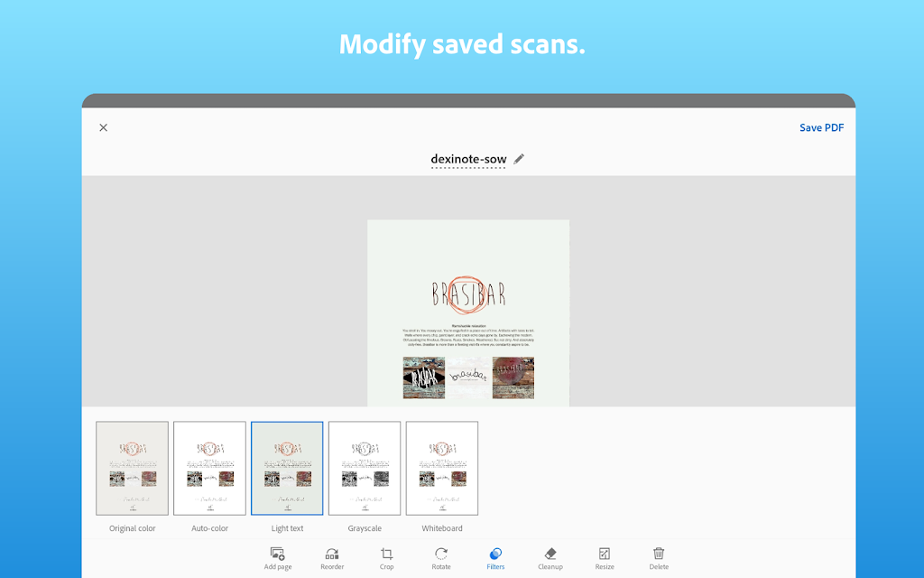Apply the Original color filter thumbnail
924x578 pixels.
click(132, 469)
